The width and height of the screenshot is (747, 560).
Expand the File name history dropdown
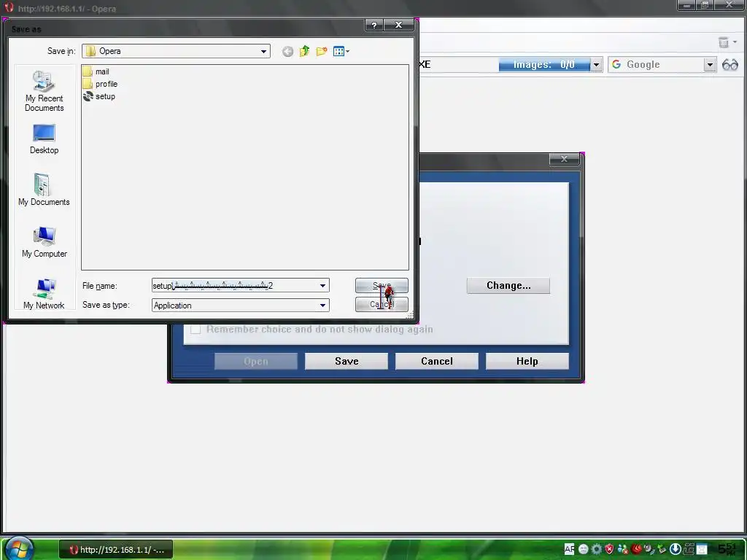322,286
